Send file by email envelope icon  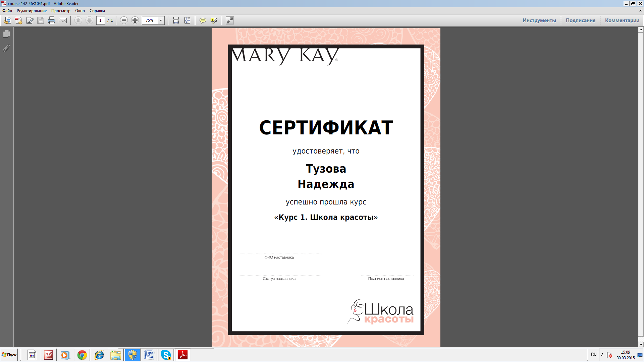63,20
